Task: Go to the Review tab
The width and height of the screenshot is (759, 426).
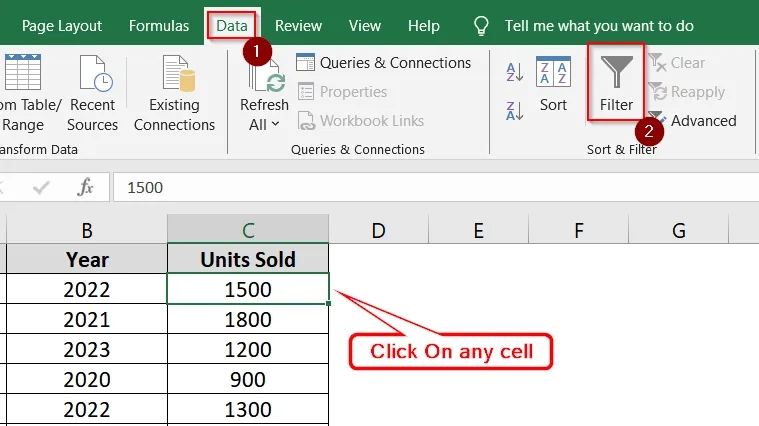Action: (x=298, y=26)
